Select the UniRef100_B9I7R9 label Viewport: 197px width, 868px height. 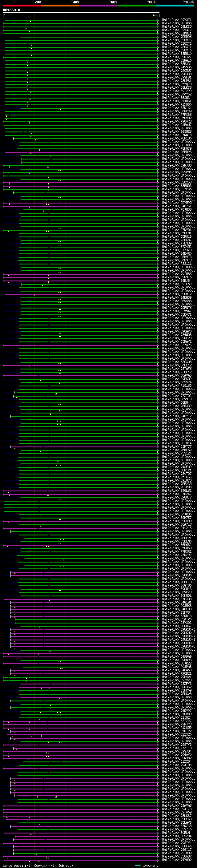[177, 91]
